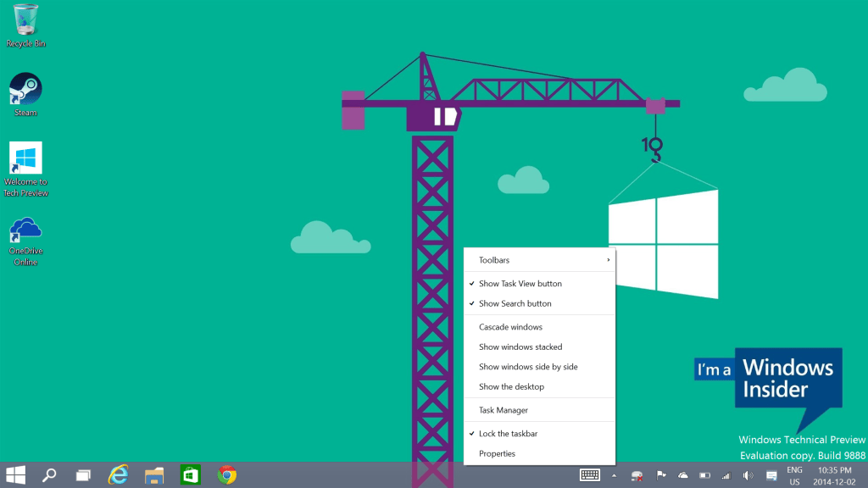Launch Google Chrome from the taskbar

227,474
